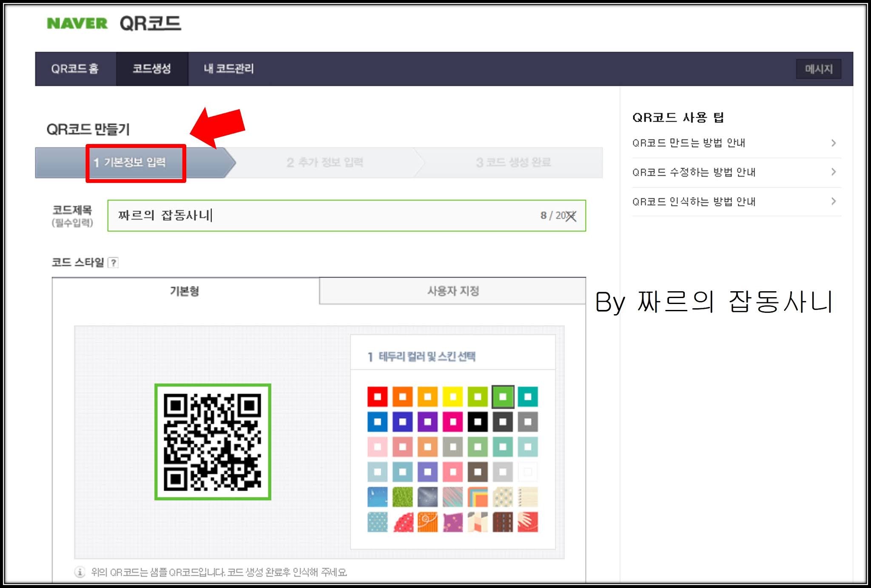Select the lined notebook paper skin
The width and height of the screenshot is (871, 588).
pos(528,497)
